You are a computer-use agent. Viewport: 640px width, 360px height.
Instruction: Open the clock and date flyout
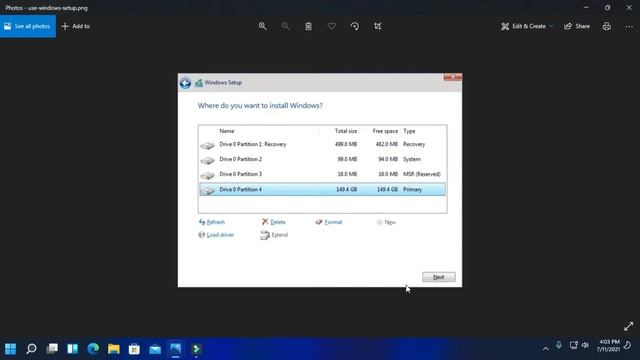tap(608, 346)
